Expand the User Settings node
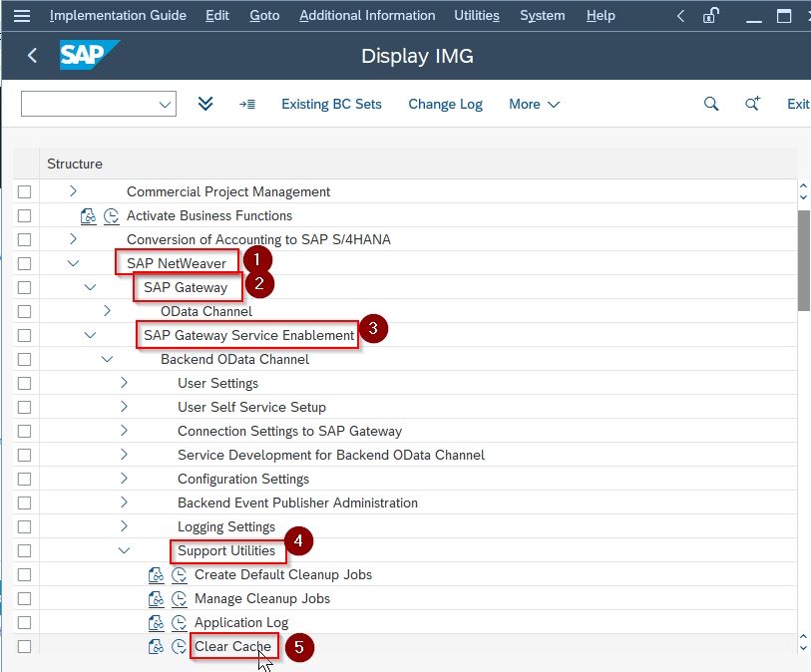This screenshot has height=672, width=811. tap(124, 383)
